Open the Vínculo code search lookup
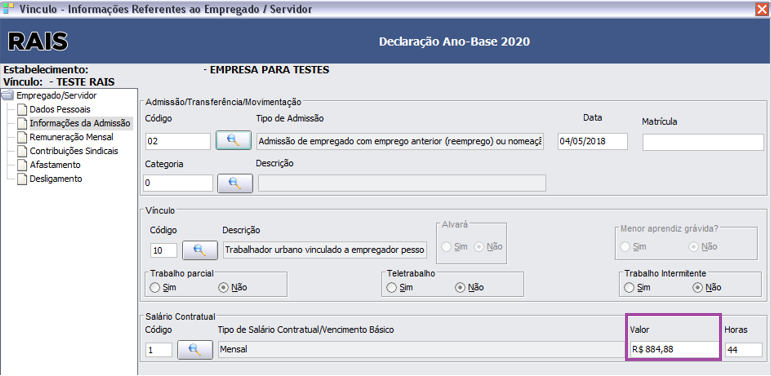The image size is (771, 376). pos(200,250)
